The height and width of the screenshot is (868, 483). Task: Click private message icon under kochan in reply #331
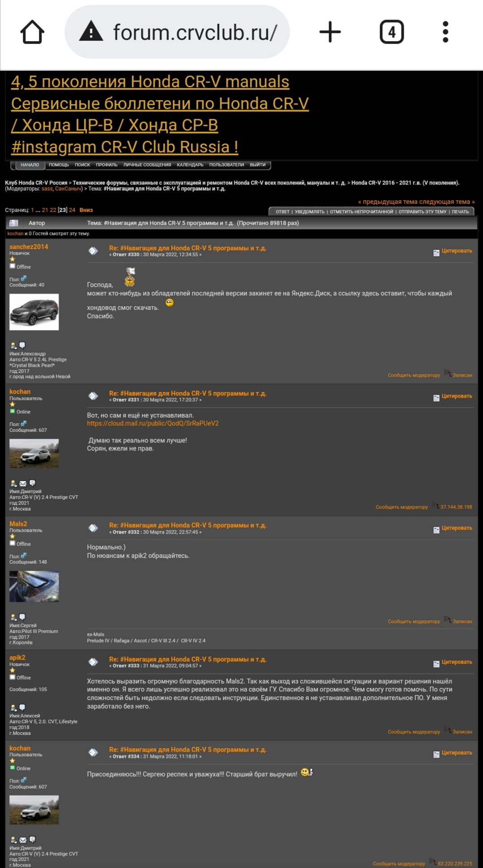click(32, 483)
